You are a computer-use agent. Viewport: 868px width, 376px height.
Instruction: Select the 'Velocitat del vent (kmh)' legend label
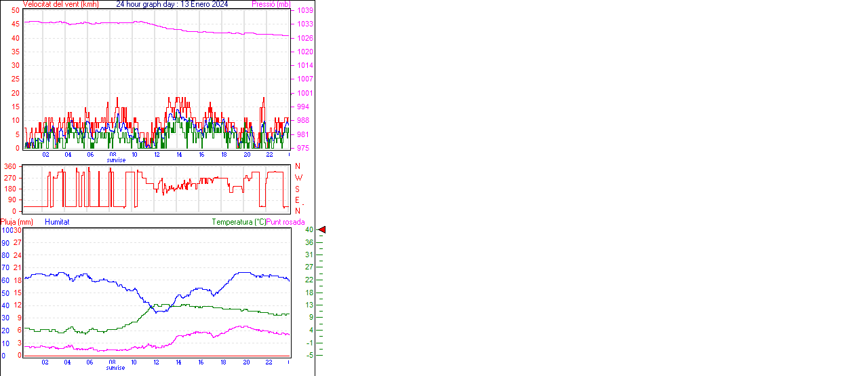pyautogui.click(x=60, y=4)
